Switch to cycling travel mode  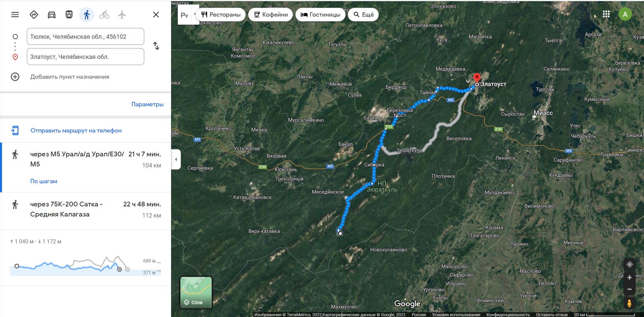coord(104,15)
